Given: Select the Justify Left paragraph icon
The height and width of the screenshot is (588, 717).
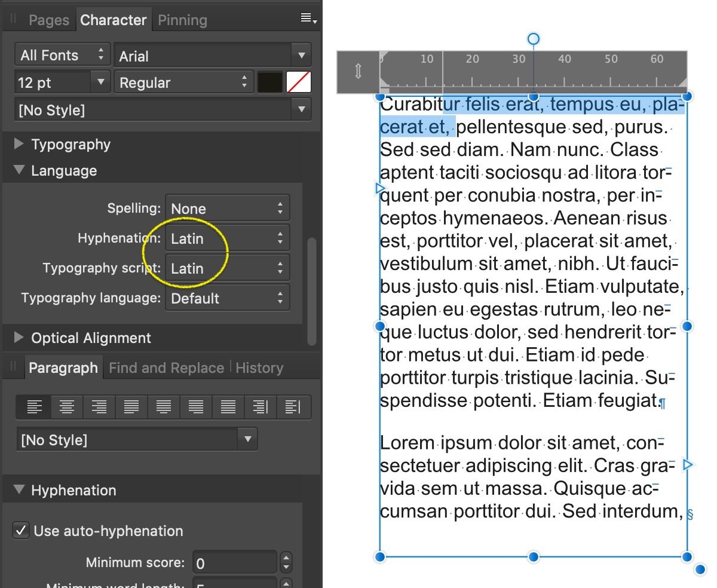Looking at the screenshot, I should (x=131, y=407).
